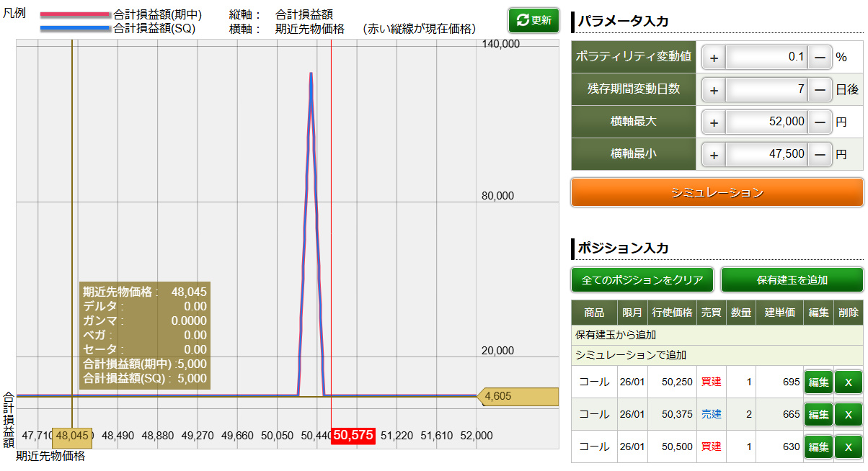Edit the 50,250 call position

(x=818, y=382)
